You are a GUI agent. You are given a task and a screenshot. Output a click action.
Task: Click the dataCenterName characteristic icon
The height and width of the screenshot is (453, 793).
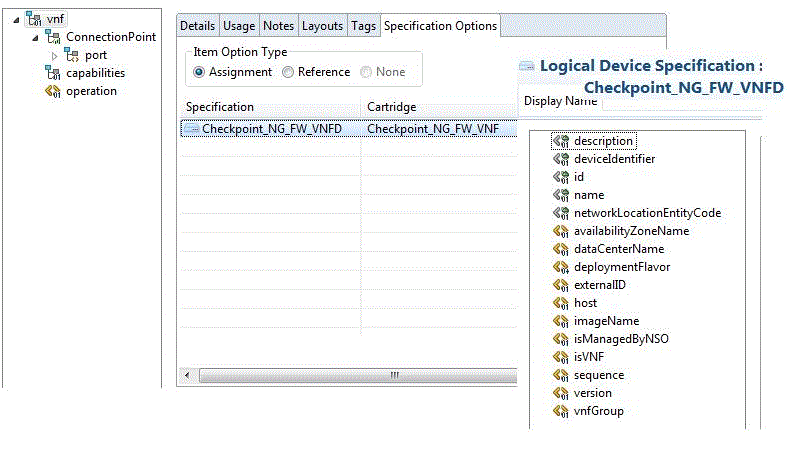click(561, 249)
